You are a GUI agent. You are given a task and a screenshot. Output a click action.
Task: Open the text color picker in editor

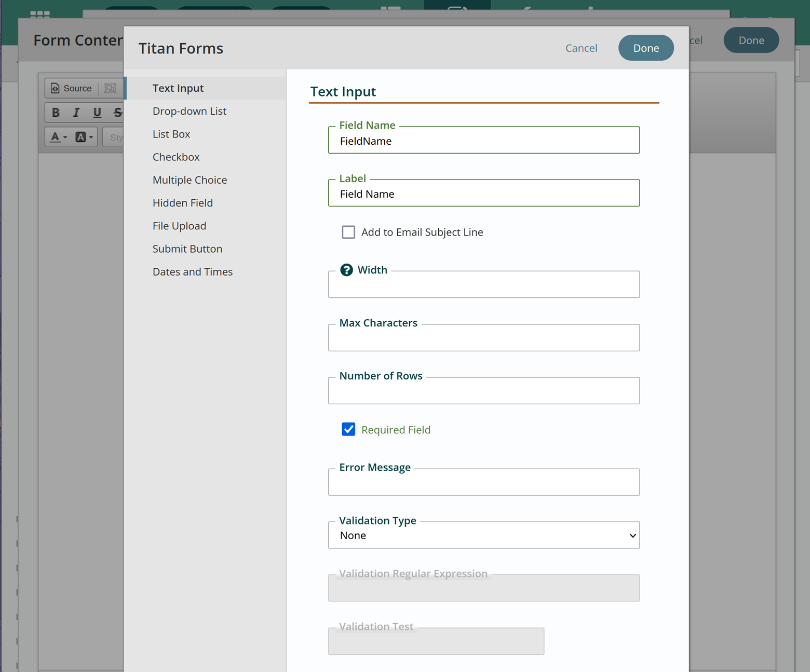(58, 137)
